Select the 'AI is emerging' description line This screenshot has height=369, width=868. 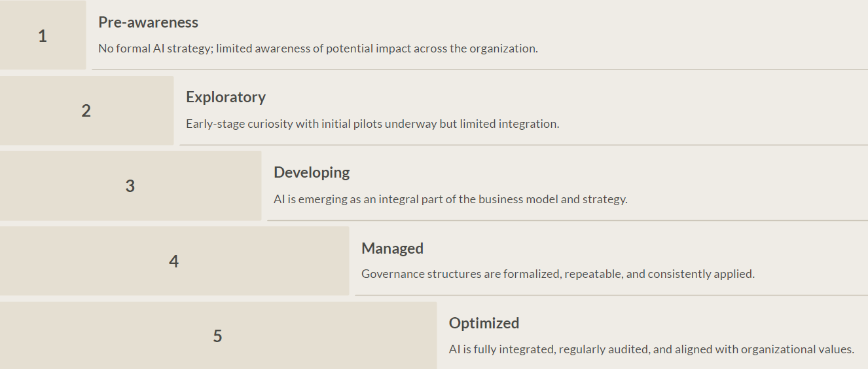point(450,199)
